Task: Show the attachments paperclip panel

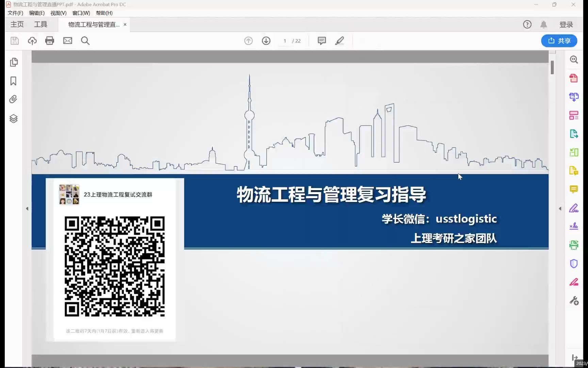Action: pyautogui.click(x=13, y=99)
